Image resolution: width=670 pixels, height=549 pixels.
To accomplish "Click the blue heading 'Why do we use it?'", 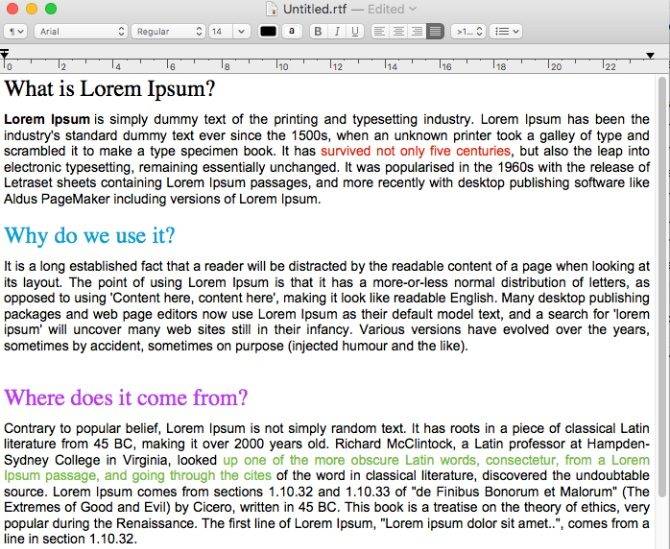I will click(90, 235).
